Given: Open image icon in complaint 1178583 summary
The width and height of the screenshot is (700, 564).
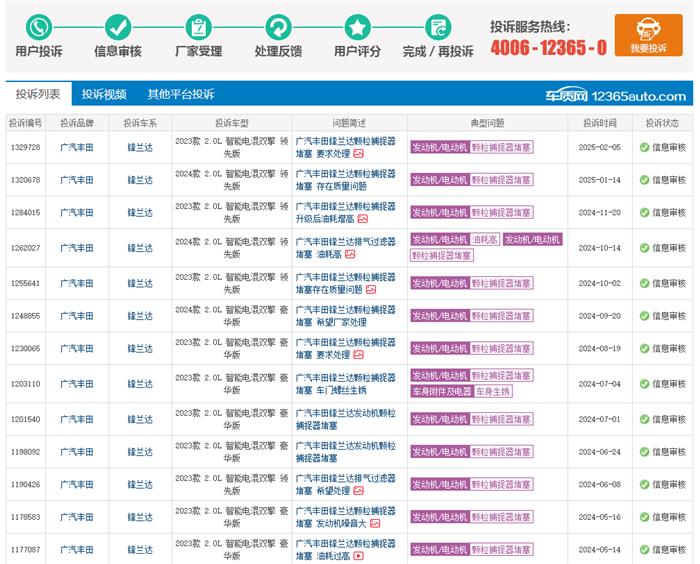Looking at the screenshot, I should click(x=375, y=523).
